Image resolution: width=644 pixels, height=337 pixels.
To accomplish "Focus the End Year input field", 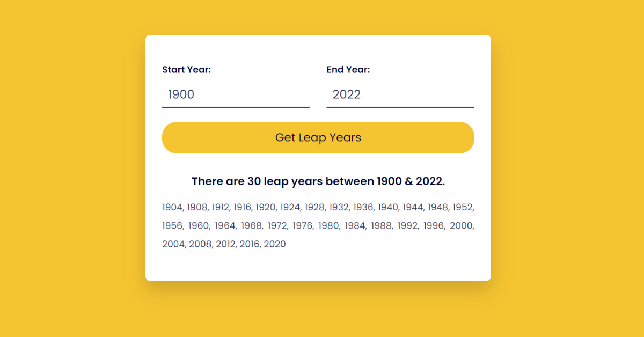I will coord(400,95).
